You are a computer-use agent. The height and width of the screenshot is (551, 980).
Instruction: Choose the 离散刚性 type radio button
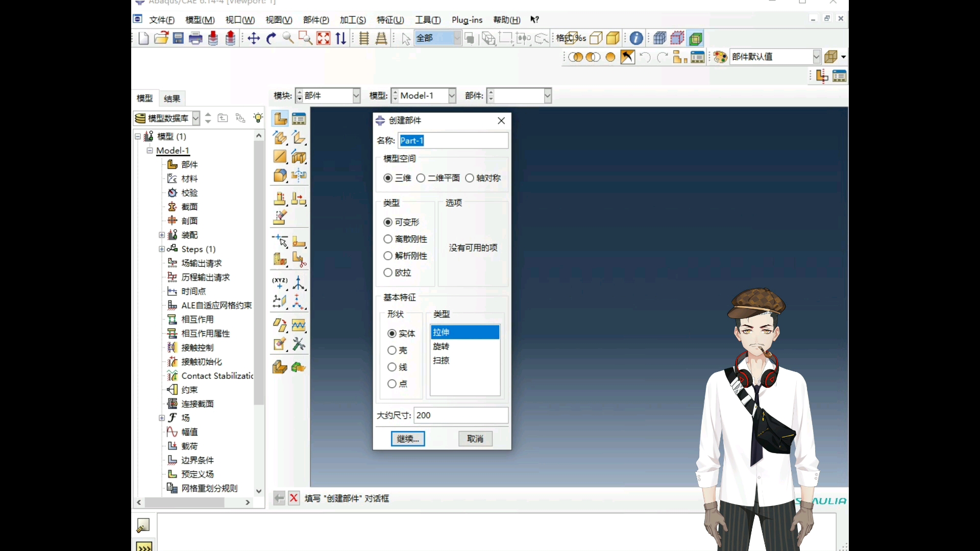388,239
